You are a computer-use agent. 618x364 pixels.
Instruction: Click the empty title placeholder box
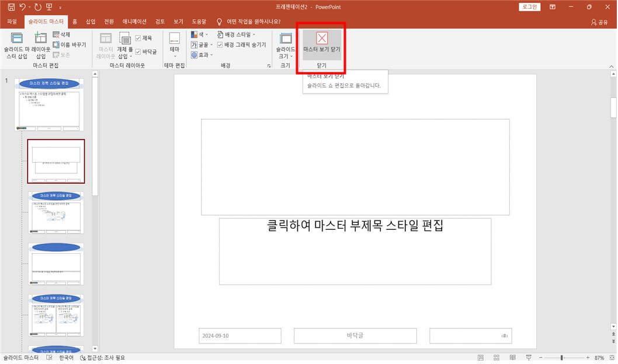click(355, 167)
